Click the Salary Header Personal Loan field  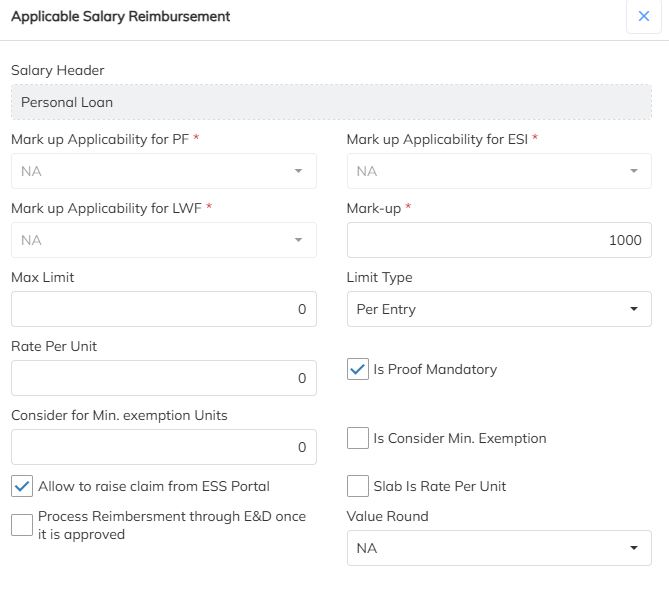[x=331, y=102]
